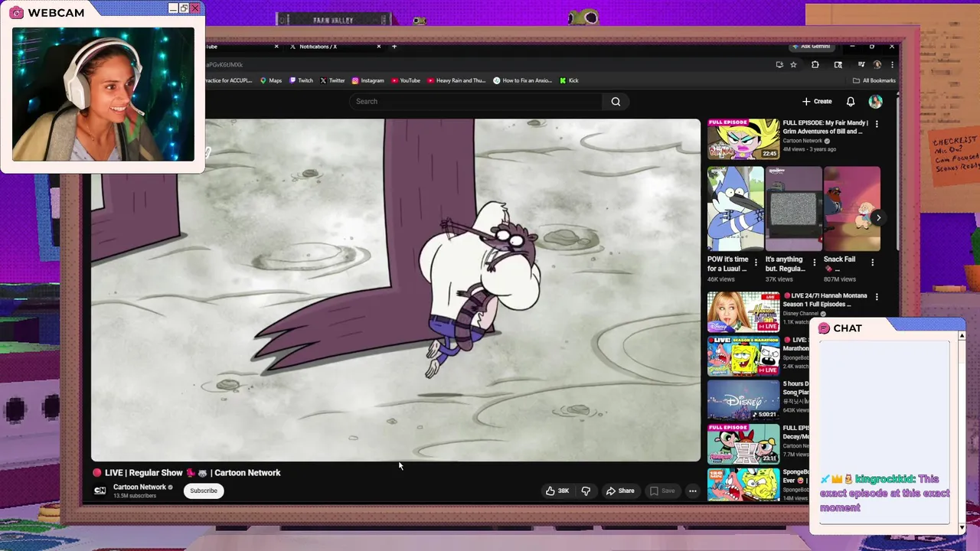
Task: Open the SpongeBob marathon live thumbnail
Action: [x=743, y=356]
